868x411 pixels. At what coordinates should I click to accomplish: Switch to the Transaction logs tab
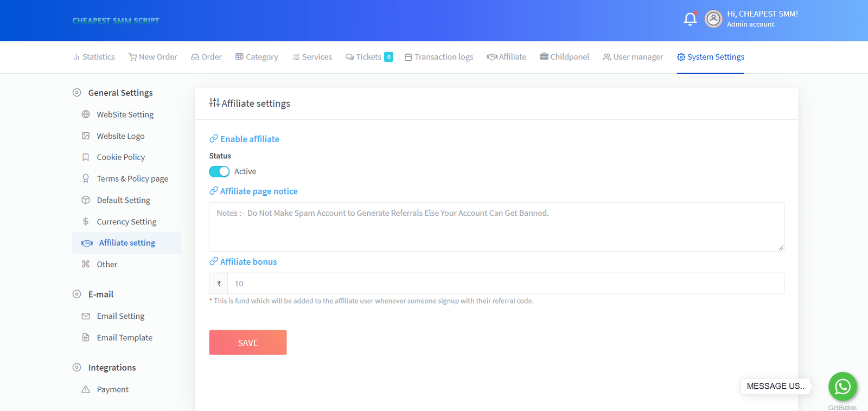coord(439,57)
